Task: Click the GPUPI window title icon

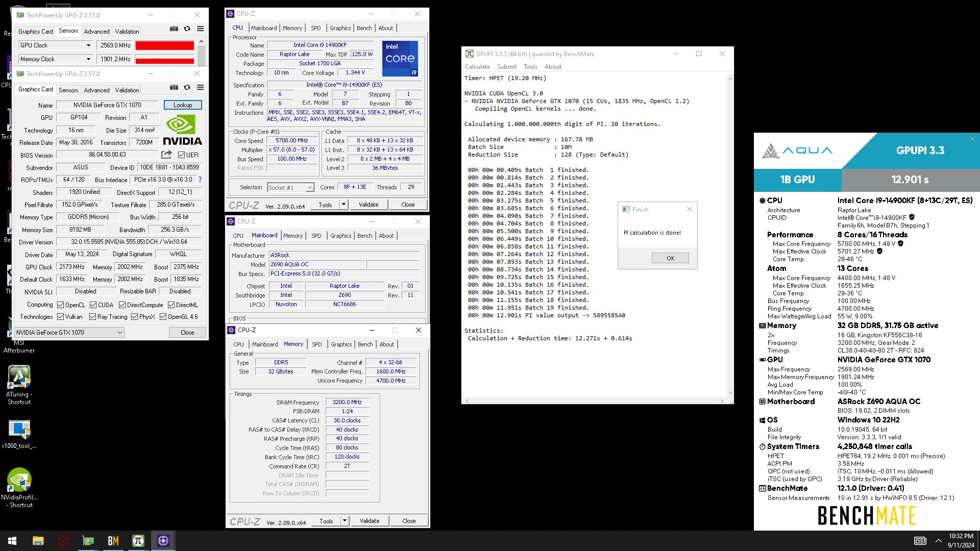Action: [x=469, y=54]
